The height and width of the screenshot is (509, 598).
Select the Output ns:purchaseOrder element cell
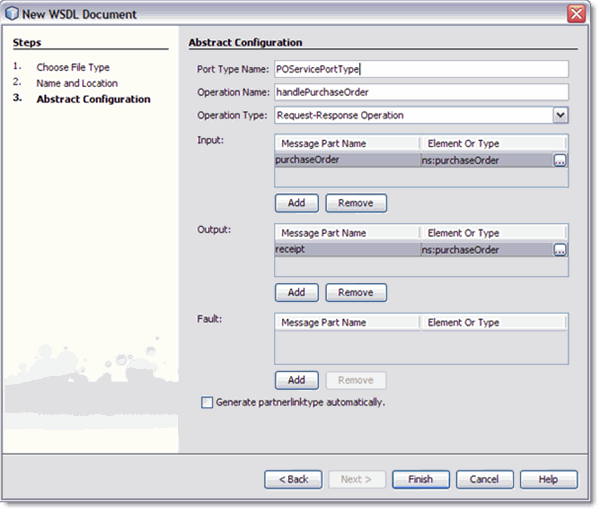coord(487,250)
